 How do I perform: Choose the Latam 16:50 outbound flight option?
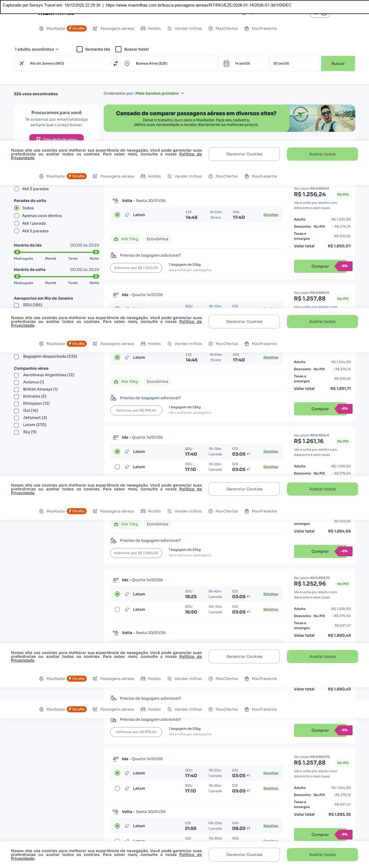point(117,609)
